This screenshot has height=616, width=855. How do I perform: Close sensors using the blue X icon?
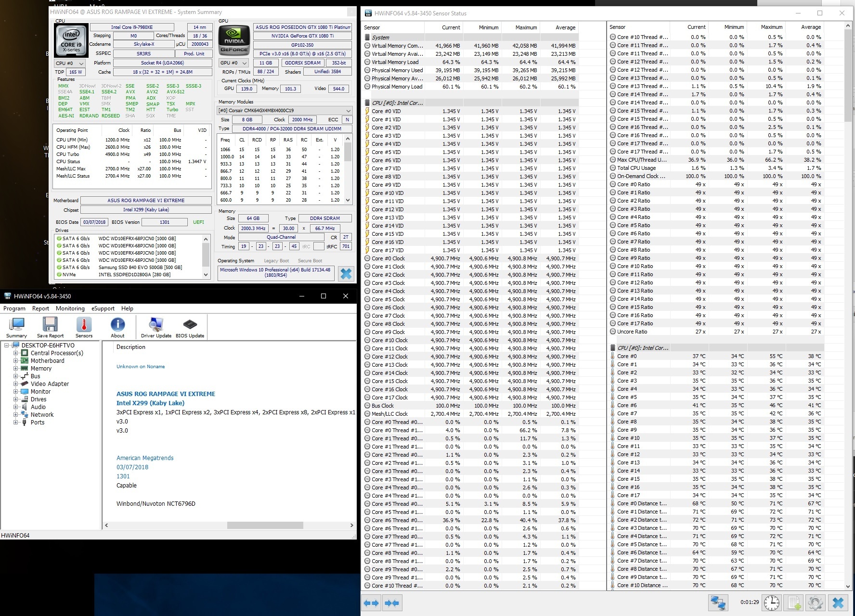[838, 603]
